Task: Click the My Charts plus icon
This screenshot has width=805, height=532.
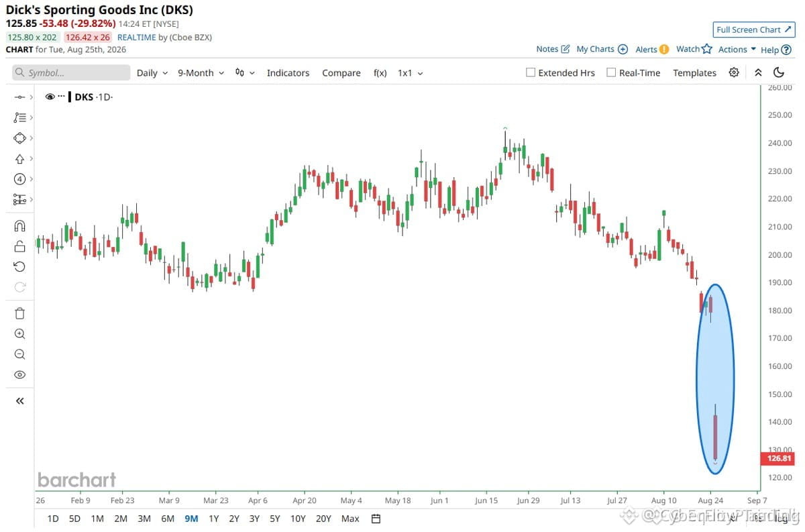Action: (623, 49)
